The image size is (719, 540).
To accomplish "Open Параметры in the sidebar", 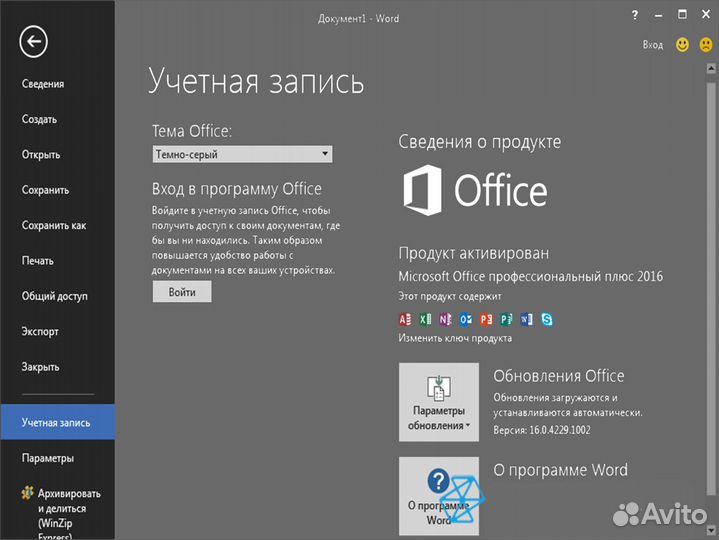I will (x=47, y=458).
